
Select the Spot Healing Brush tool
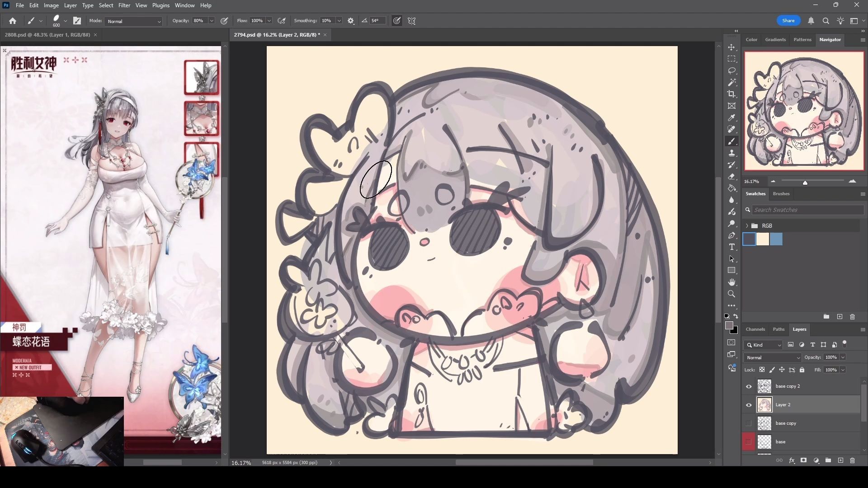(731, 129)
